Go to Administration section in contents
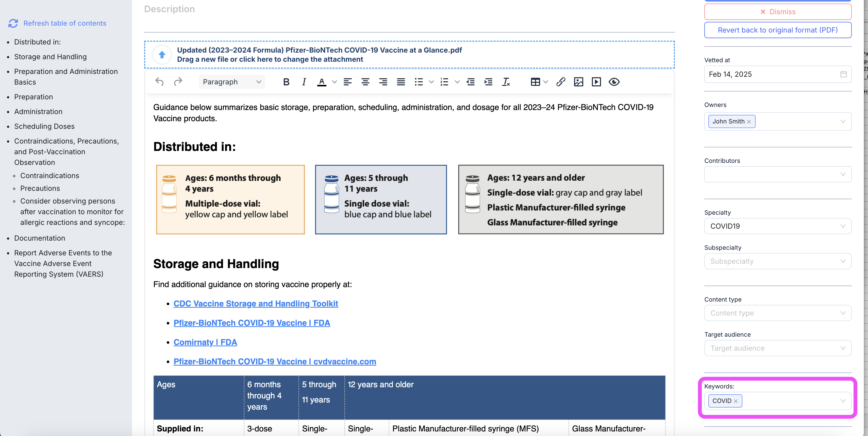 (38, 112)
